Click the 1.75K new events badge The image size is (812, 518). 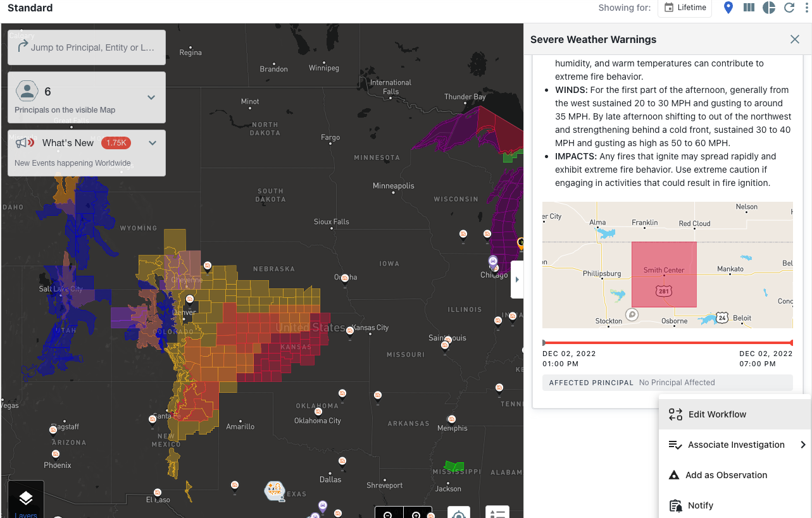click(x=115, y=143)
